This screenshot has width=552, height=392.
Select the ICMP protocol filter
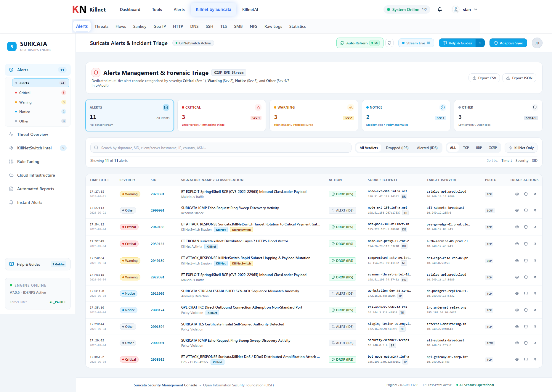(493, 148)
